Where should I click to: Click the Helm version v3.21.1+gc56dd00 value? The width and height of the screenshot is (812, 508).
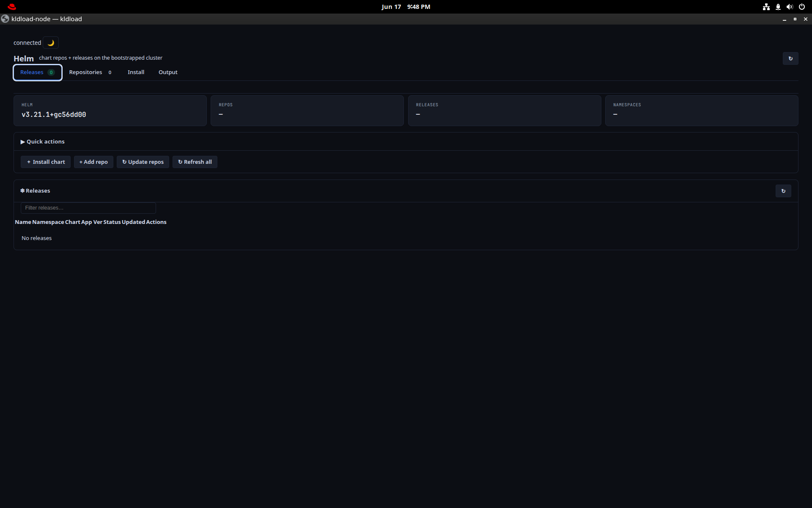click(54, 115)
